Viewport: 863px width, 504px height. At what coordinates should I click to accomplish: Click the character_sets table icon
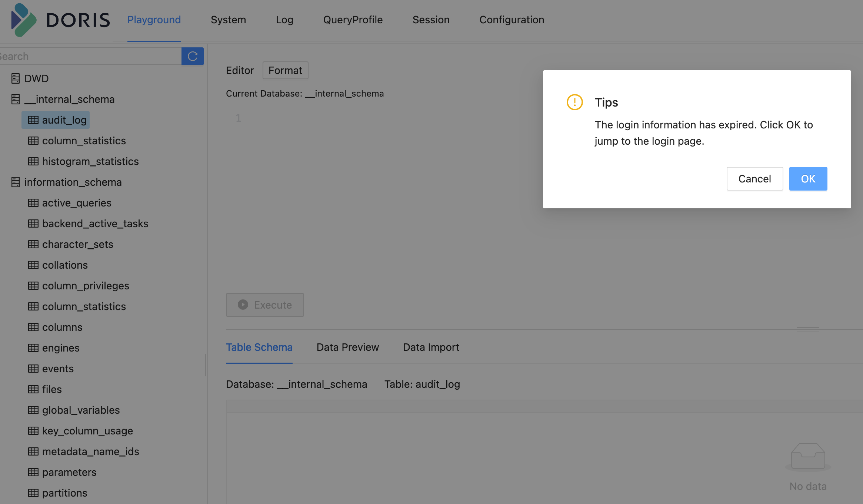(x=33, y=244)
